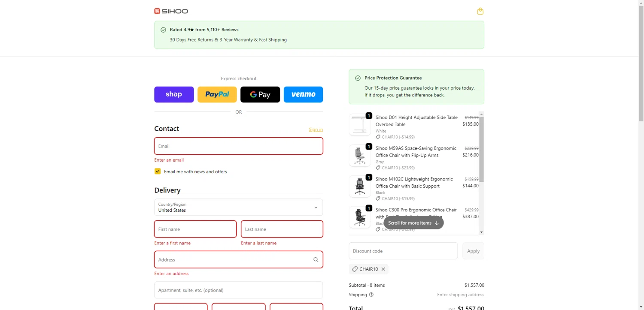This screenshot has width=644, height=310.
Task: Click the order list scroll up arrow
Action: click(x=481, y=114)
